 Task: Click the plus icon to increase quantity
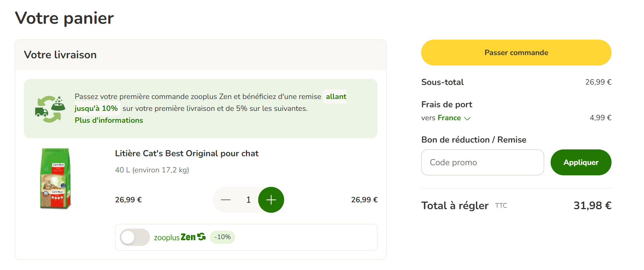[x=271, y=199]
